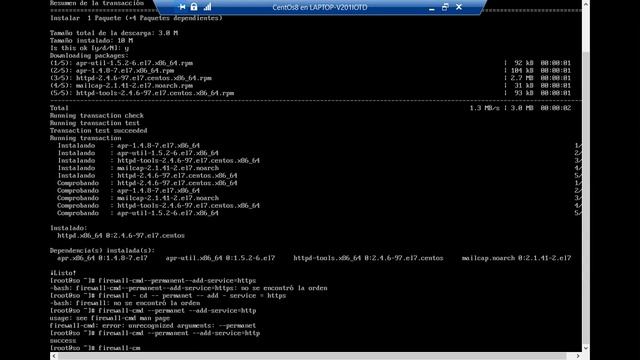Click the 'Transaction test succeeded' line
The width and height of the screenshot is (640, 360).
(98, 131)
